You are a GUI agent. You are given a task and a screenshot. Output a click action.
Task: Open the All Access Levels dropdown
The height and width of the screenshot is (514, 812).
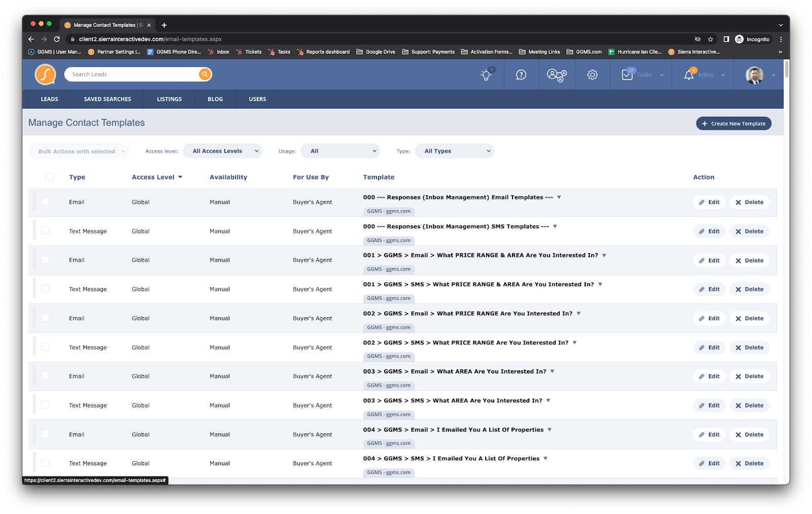coord(222,151)
